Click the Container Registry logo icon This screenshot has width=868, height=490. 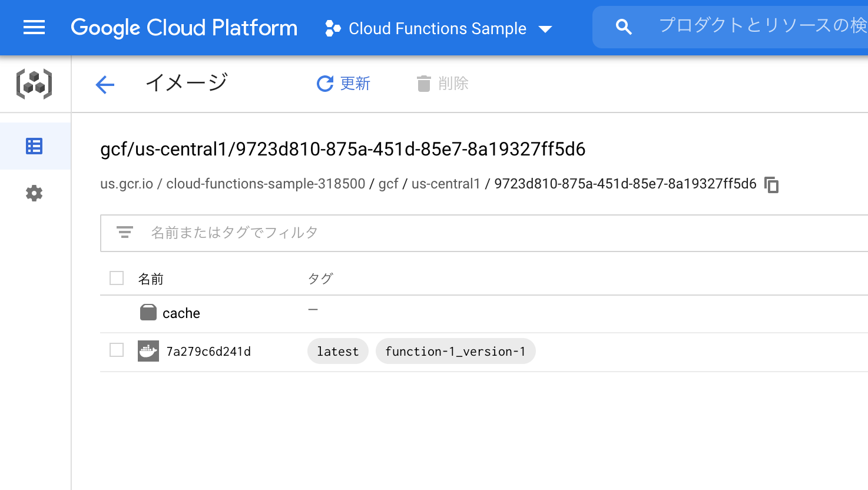(x=35, y=84)
